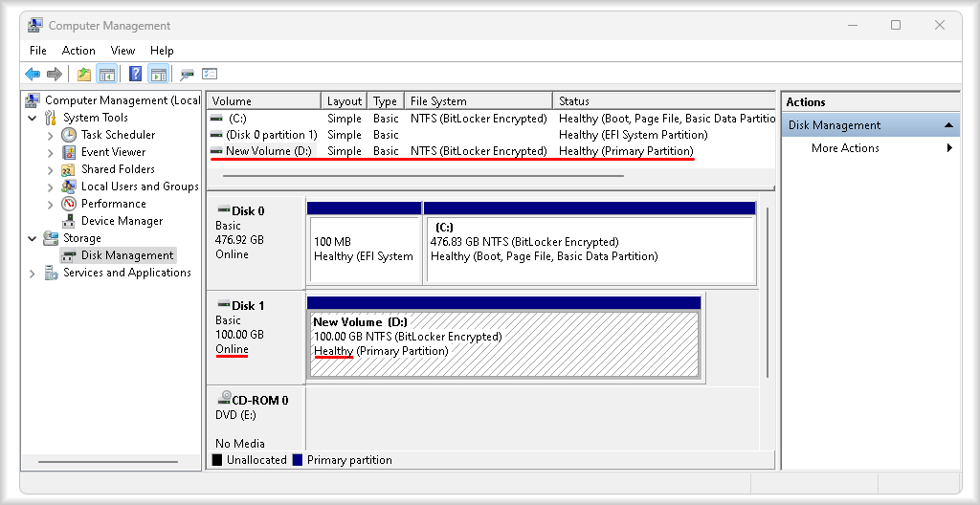
Task: Click the Performance gauge icon
Action: pyautogui.click(x=69, y=204)
